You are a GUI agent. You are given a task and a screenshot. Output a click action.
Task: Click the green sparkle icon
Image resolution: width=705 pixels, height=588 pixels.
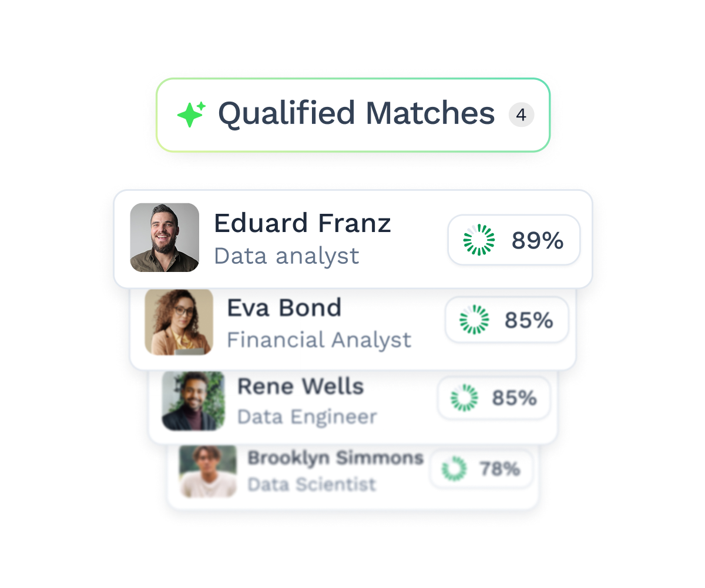click(192, 115)
